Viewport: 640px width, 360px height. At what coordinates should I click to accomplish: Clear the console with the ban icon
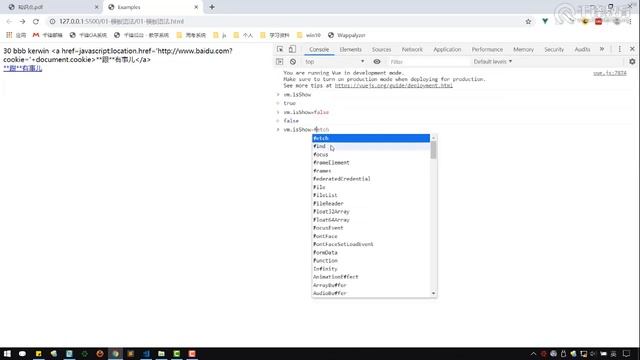(293, 62)
